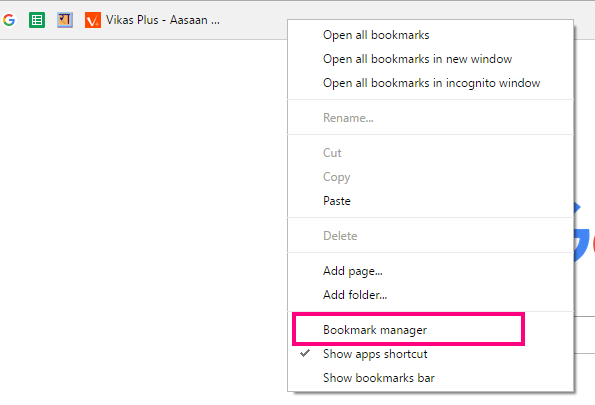
Task: Click the checkmark beside Show apps shortcut
Action: click(x=305, y=353)
